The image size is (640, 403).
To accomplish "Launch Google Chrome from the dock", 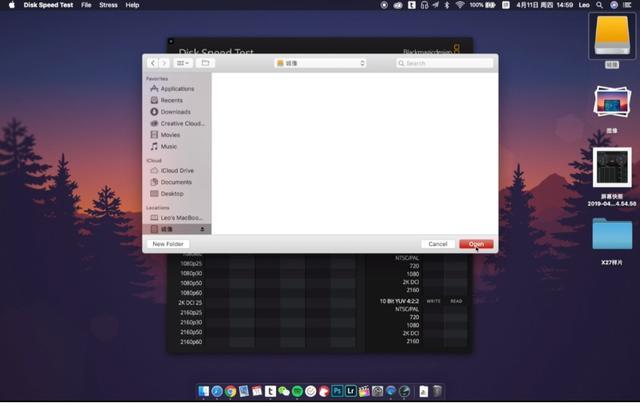I will [230, 391].
